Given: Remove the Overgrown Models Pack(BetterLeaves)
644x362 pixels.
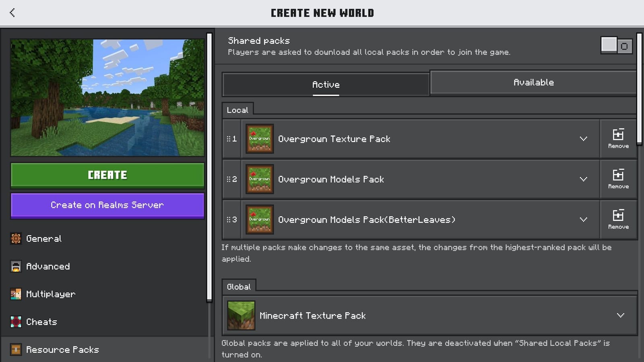Looking at the screenshot, I should [618, 219].
